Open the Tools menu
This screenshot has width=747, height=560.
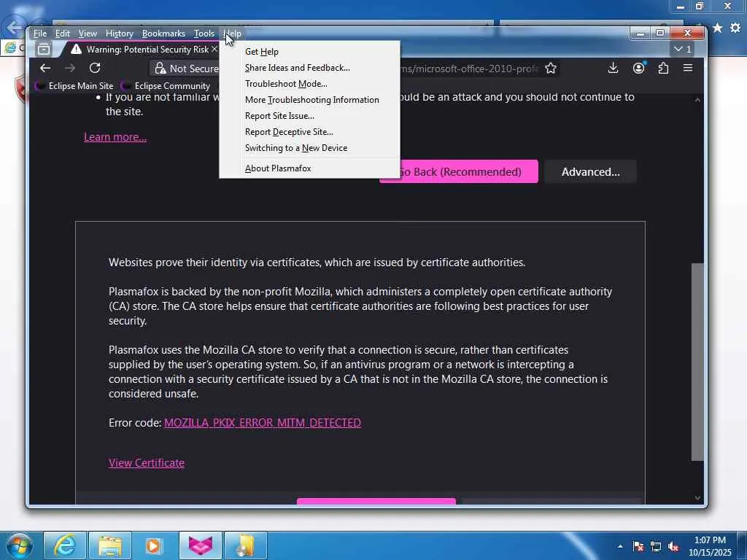tap(204, 34)
